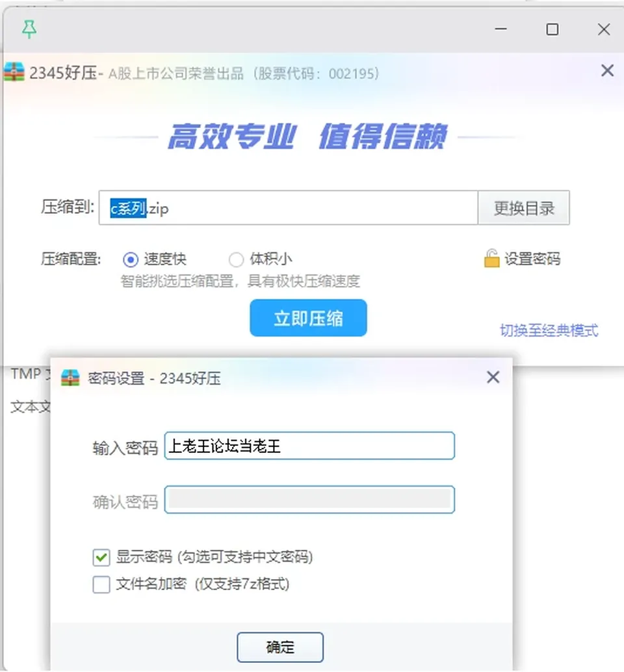Focus the 压缩到 file name field
Viewport: 624px width, 672px height.
(x=289, y=208)
